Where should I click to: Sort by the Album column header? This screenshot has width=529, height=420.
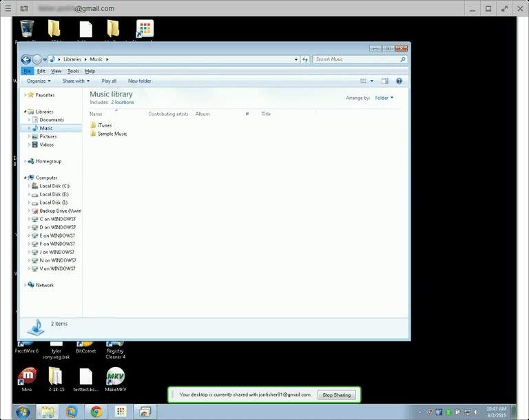click(203, 114)
